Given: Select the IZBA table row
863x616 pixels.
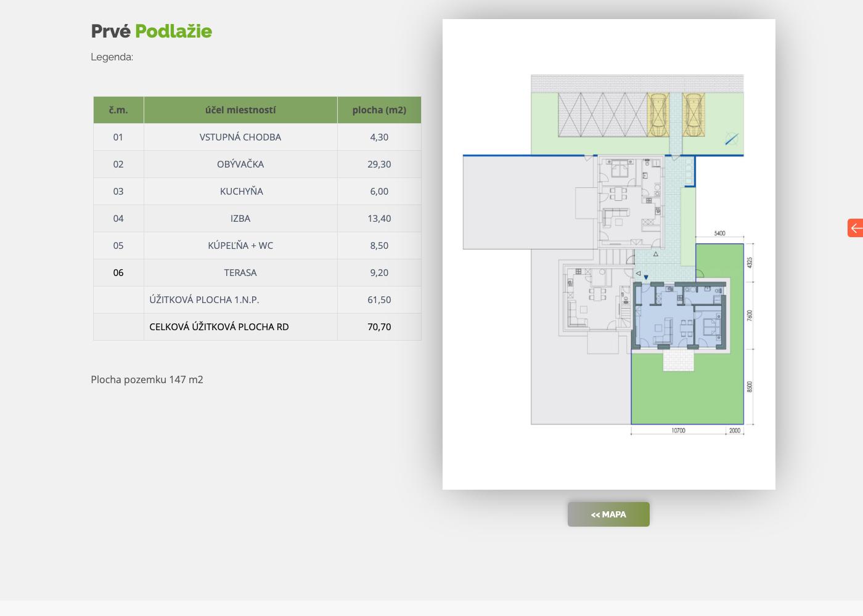Looking at the screenshot, I should coord(257,219).
